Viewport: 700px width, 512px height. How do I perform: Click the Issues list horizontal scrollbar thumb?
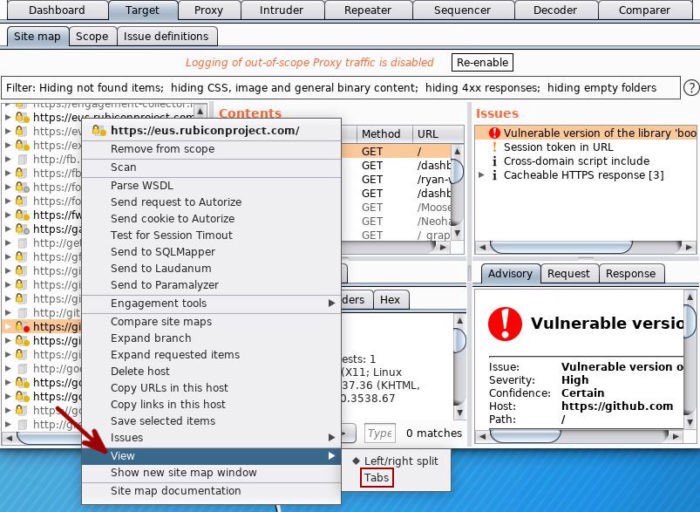pos(561,247)
